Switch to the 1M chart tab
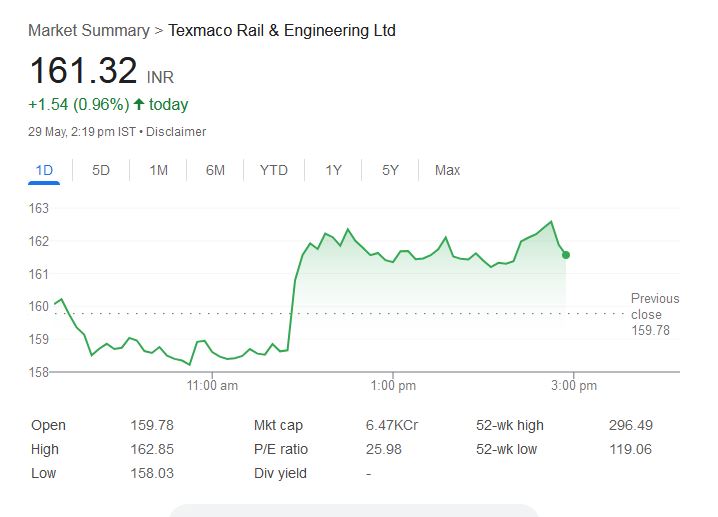This screenshot has height=517, width=718. click(x=158, y=170)
